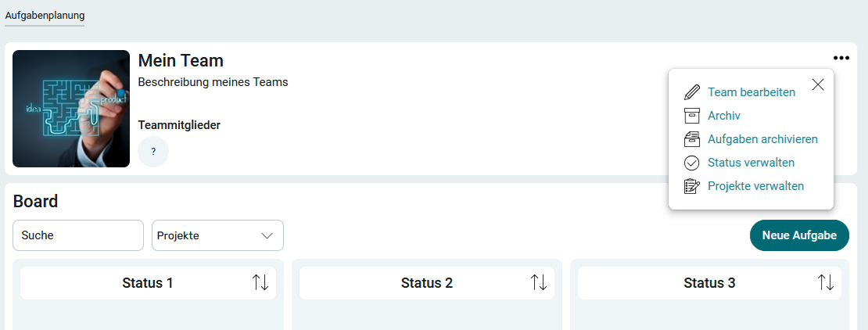The width and height of the screenshot is (868, 330).
Task: Open Archiv from the menu
Action: click(x=724, y=116)
